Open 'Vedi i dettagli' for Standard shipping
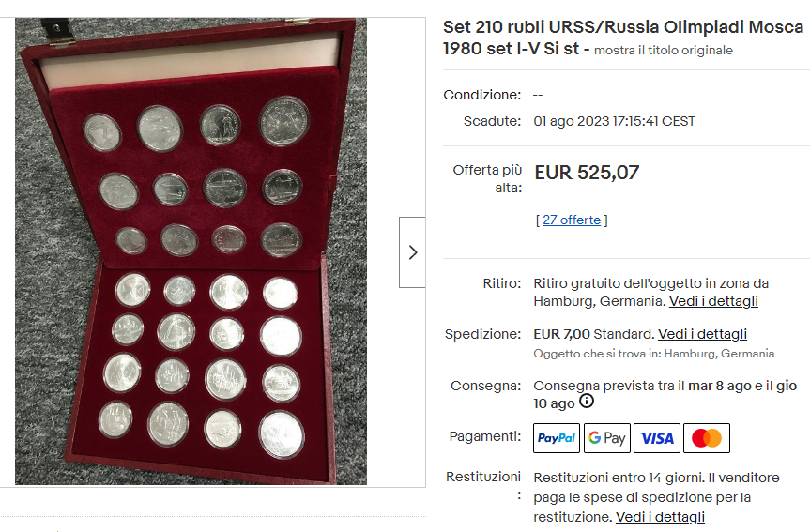The height and width of the screenshot is (532, 810). point(702,334)
